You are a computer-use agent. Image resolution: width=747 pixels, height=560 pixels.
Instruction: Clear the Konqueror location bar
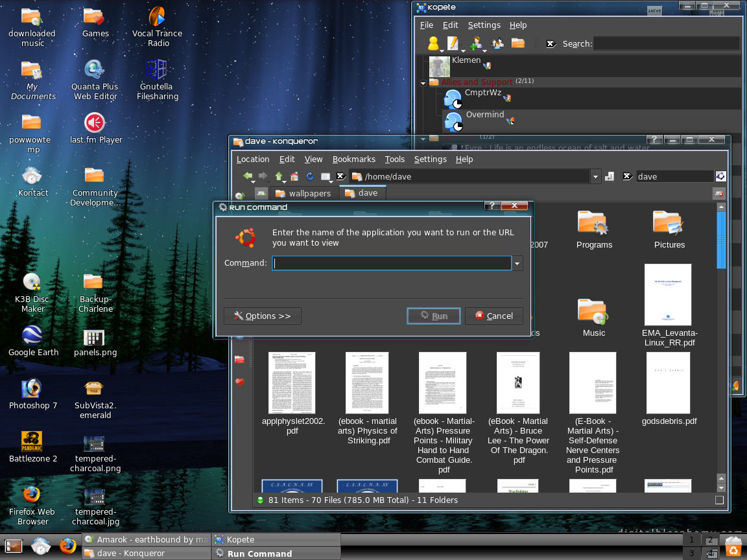[340, 176]
